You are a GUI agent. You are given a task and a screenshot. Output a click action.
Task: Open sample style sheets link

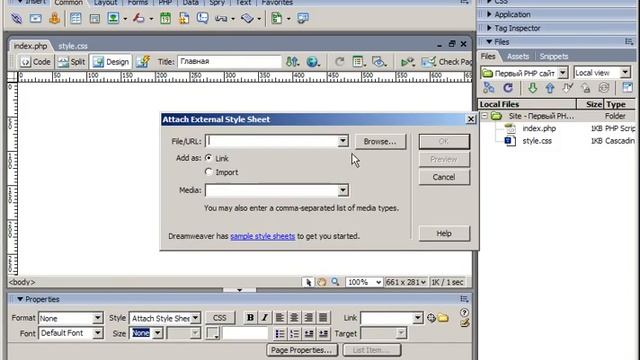[x=262, y=236]
